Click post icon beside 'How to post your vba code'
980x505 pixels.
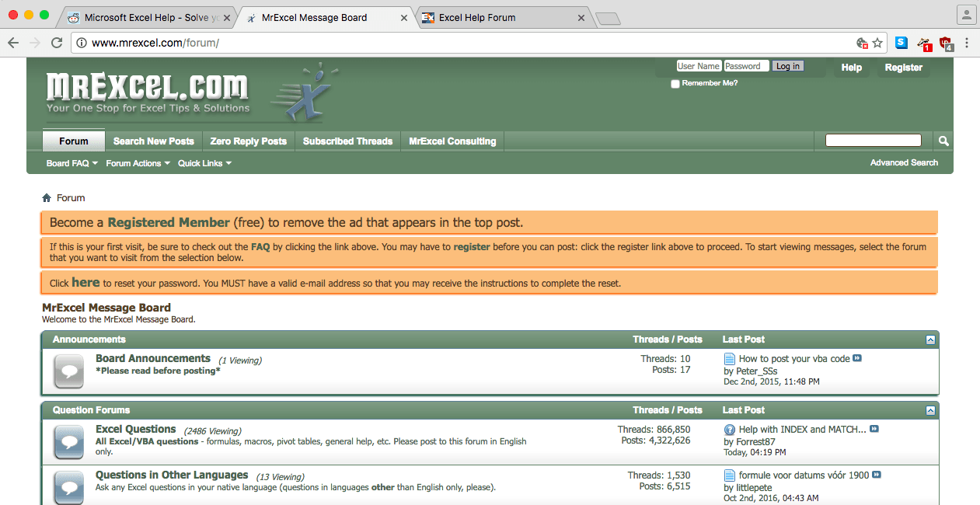point(730,359)
